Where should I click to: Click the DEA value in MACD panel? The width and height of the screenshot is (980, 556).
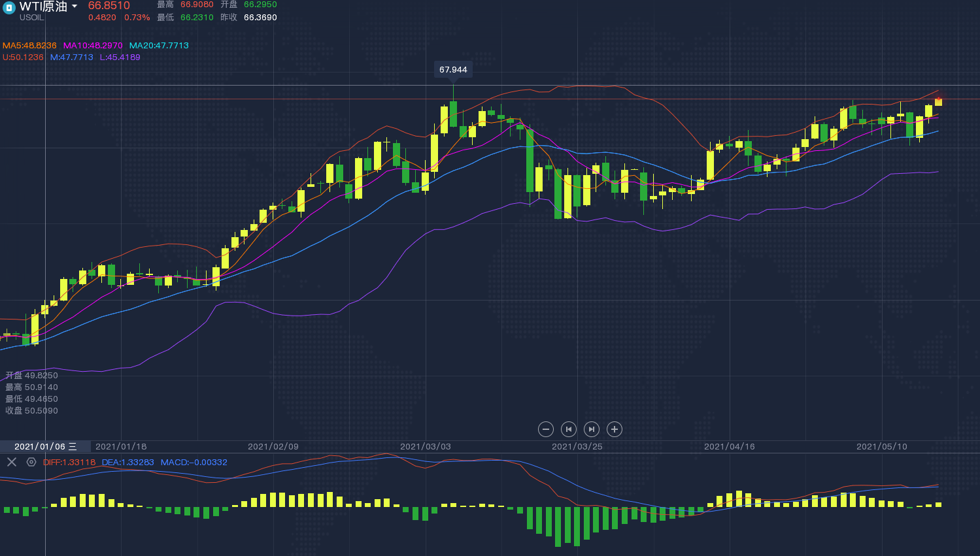point(128,463)
